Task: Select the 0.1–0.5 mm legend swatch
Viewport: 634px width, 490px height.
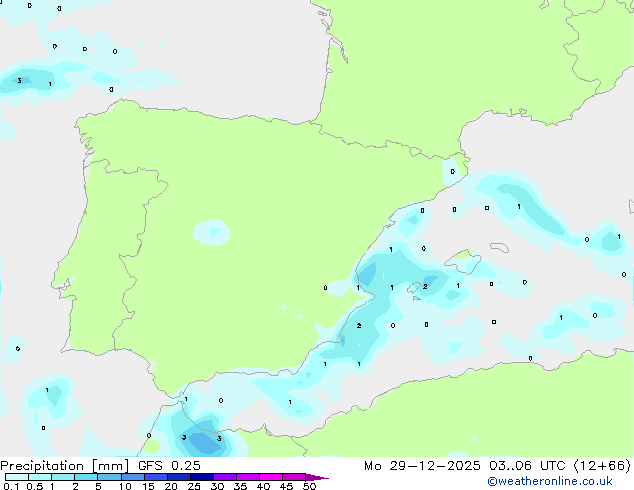Action: click(x=17, y=477)
